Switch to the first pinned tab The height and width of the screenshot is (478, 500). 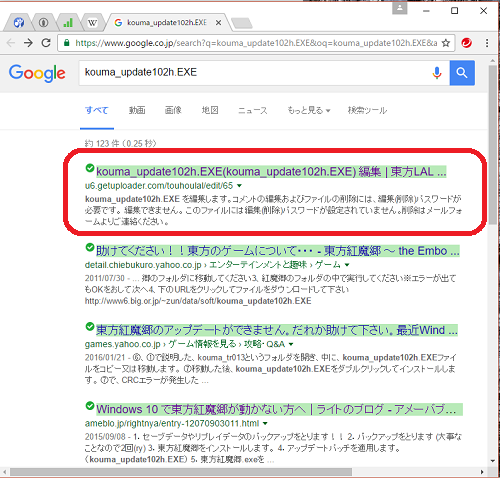[19, 23]
